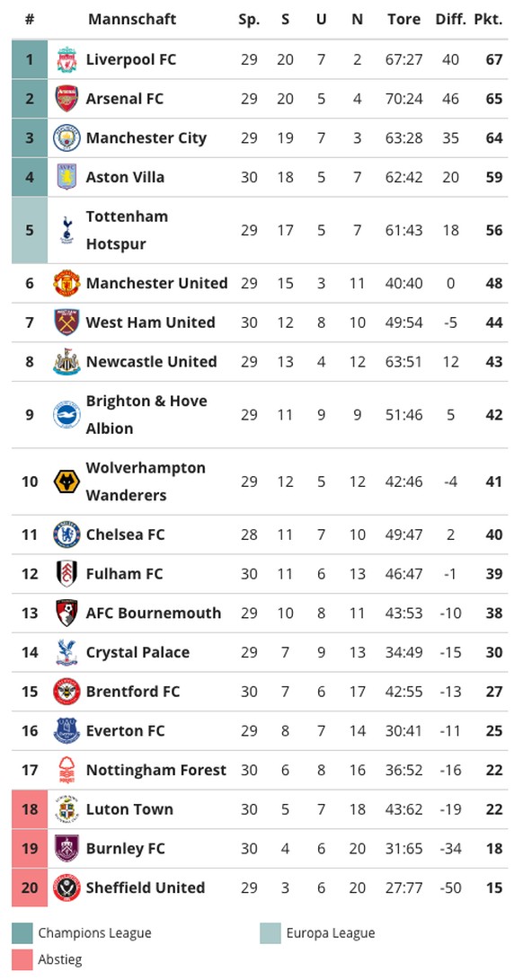Open the Crystal Palace team page
523x980 pixels.
pos(137,652)
